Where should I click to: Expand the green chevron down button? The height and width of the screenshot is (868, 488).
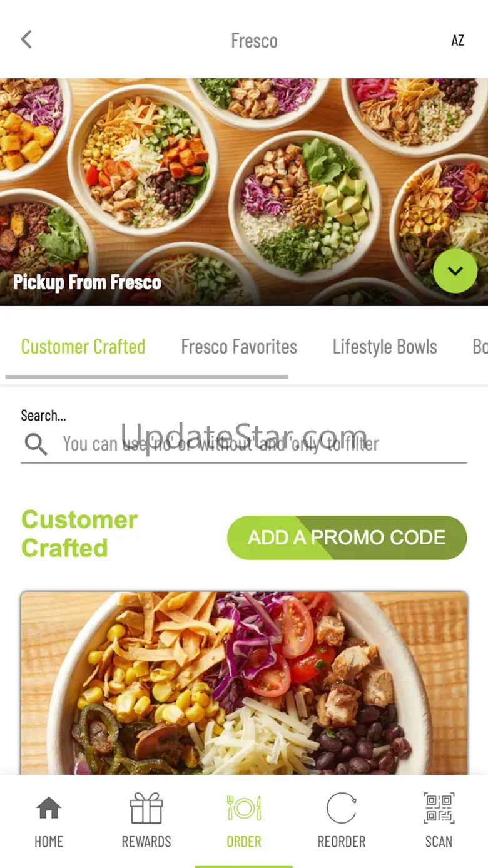[x=455, y=271]
